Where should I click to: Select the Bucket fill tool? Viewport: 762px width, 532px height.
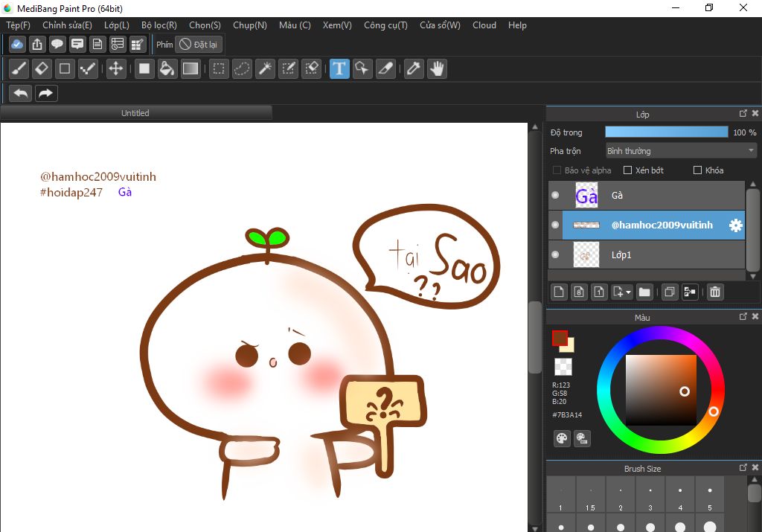[x=167, y=68]
